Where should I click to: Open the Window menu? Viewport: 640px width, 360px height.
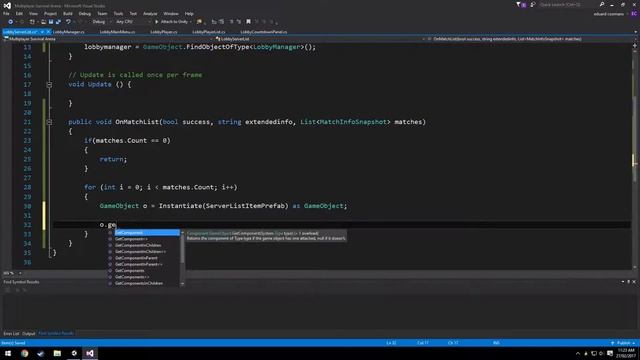171,13
